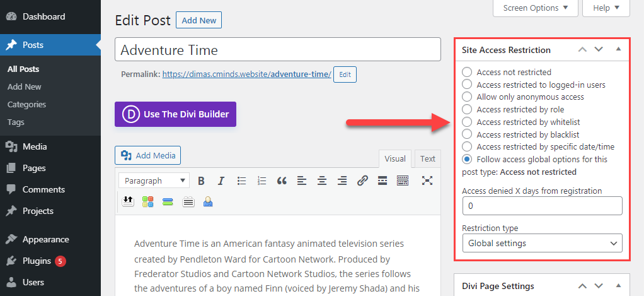Image resolution: width=644 pixels, height=296 pixels.
Task: Switch to the Visual editor tab
Action: pos(395,158)
